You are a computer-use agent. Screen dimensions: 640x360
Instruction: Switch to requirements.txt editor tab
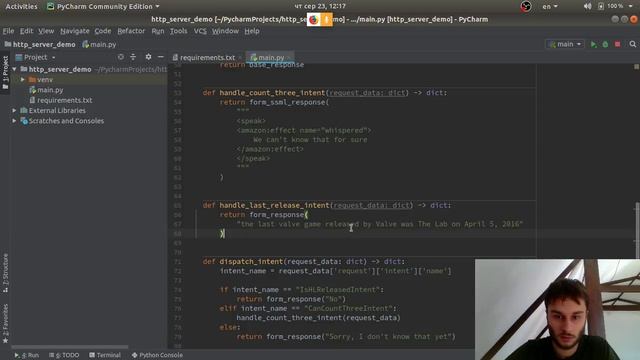pyautogui.click(x=207, y=58)
